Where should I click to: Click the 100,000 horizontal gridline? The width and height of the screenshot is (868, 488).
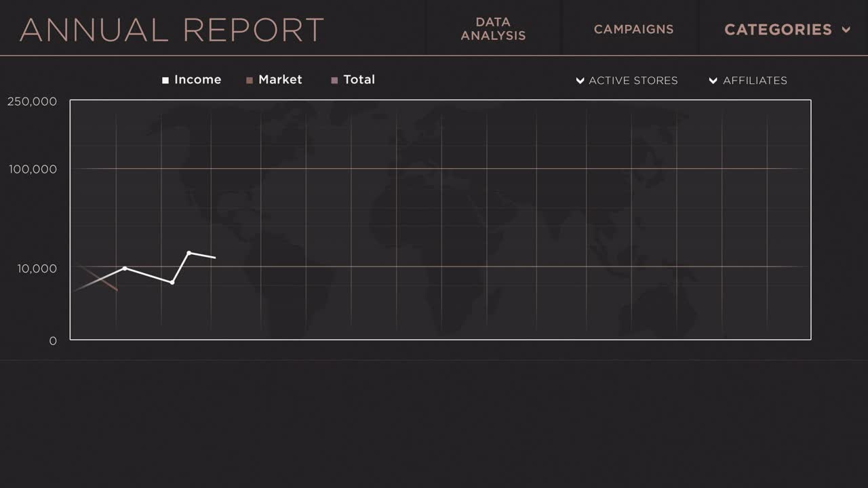point(441,169)
